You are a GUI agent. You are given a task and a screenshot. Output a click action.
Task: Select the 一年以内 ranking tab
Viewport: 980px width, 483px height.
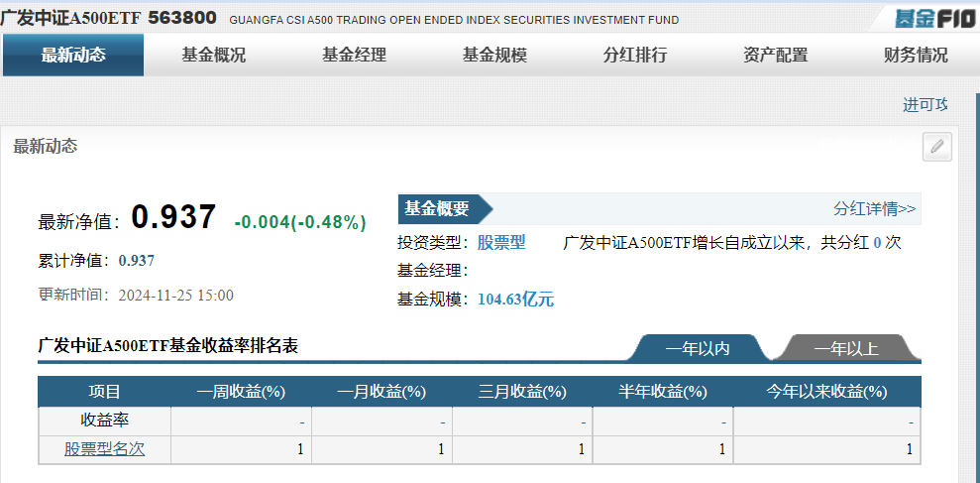[x=698, y=348]
